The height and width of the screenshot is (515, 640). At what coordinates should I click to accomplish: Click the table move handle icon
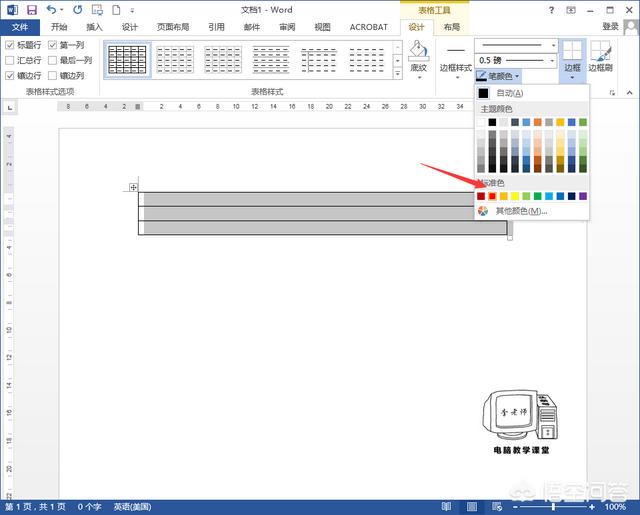click(134, 187)
